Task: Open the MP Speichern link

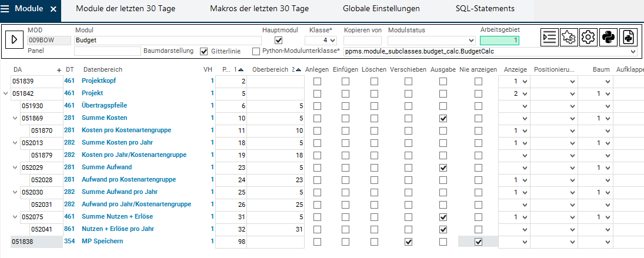Action: (102, 241)
